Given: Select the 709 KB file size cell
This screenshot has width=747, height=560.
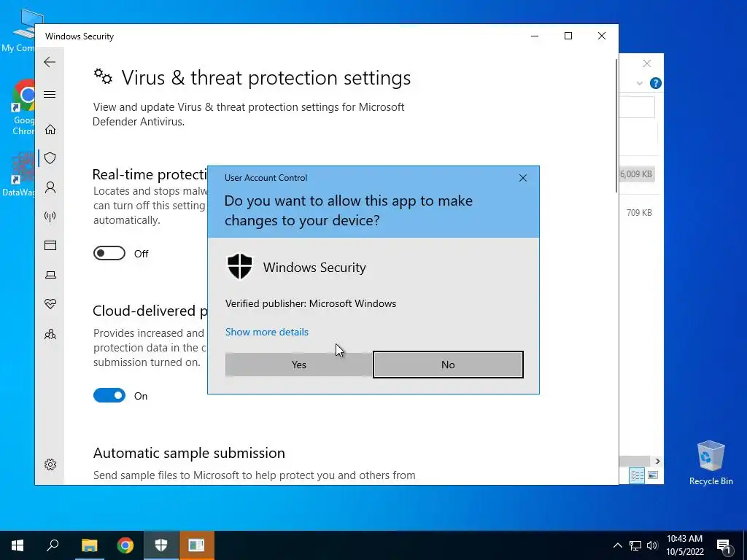Looking at the screenshot, I should click(639, 212).
